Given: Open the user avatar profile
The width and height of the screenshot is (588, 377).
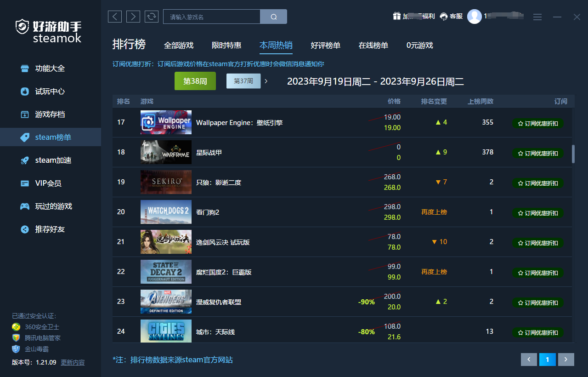Looking at the screenshot, I should click(x=475, y=17).
